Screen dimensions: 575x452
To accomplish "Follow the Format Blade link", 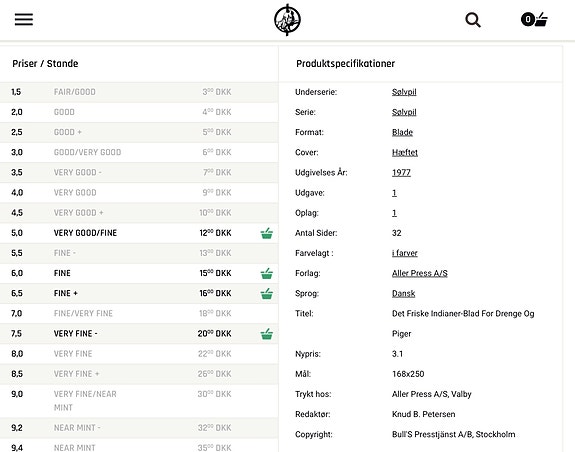I will 402,132.
